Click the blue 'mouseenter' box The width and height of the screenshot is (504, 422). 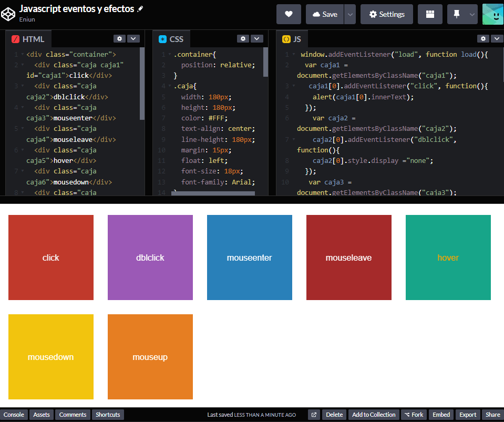[x=250, y=258]
